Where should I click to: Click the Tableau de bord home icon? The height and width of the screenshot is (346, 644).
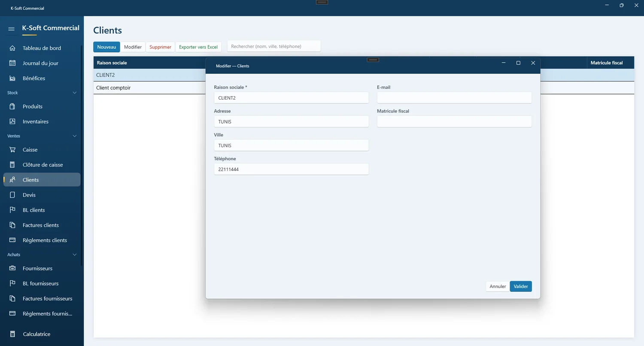tap(12, 48)
